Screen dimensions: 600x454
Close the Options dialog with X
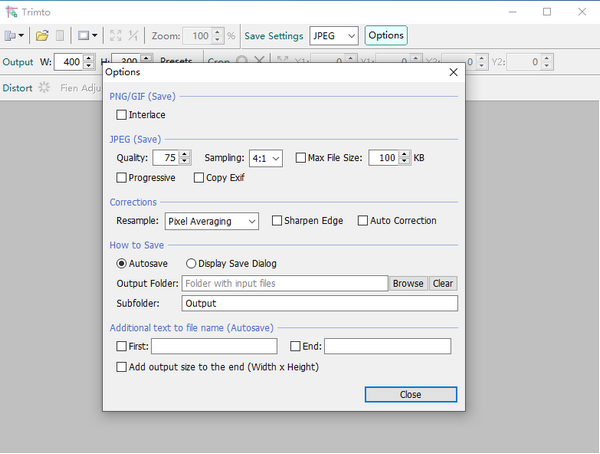click(453, 72)
